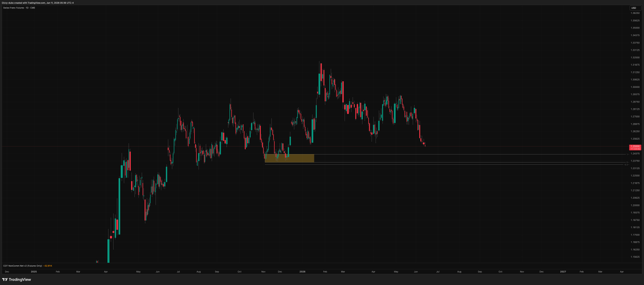The height and width of the screenshot is (285, 644).
Task: Click the Dec label at time axis start
Action: 6,272
